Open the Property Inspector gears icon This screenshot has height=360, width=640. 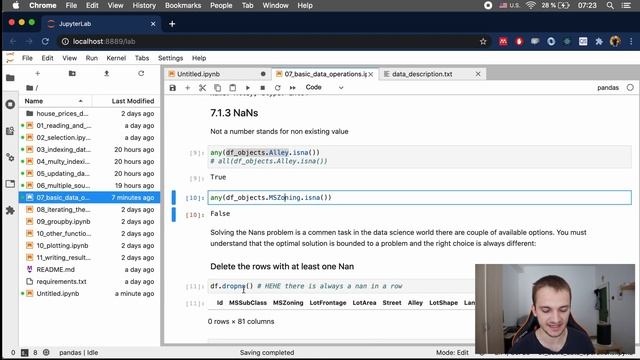(x=10, y=158)
